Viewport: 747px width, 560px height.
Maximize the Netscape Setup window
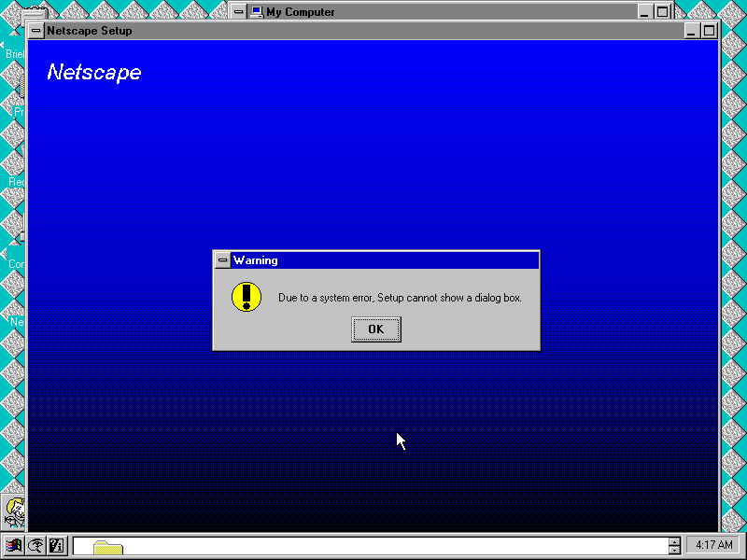point(709,31)
